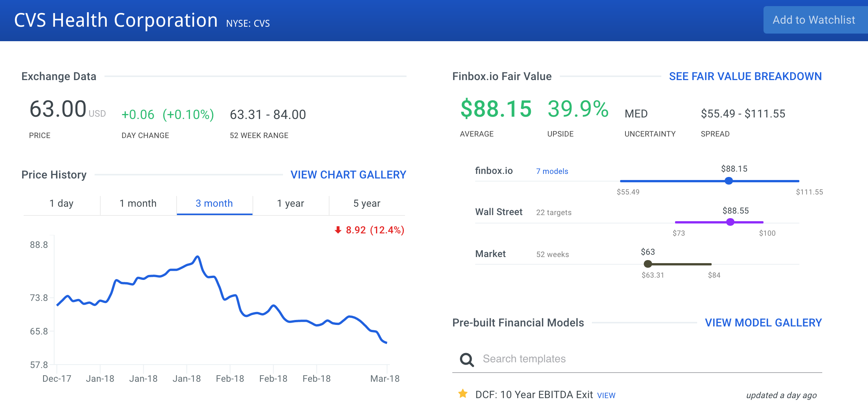Click the search magnifier icon

point(467,359)
